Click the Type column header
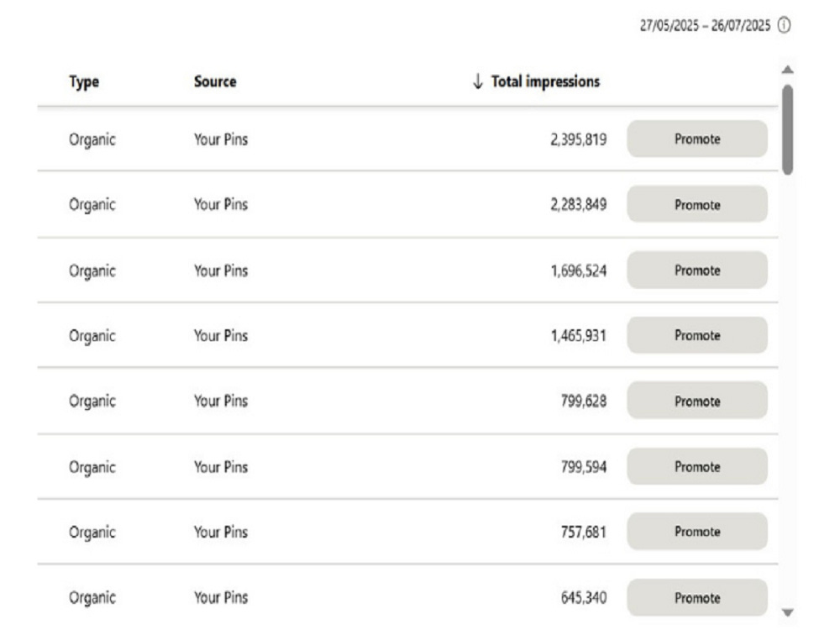This screenshot has height=630, width=840. (84, 82)
